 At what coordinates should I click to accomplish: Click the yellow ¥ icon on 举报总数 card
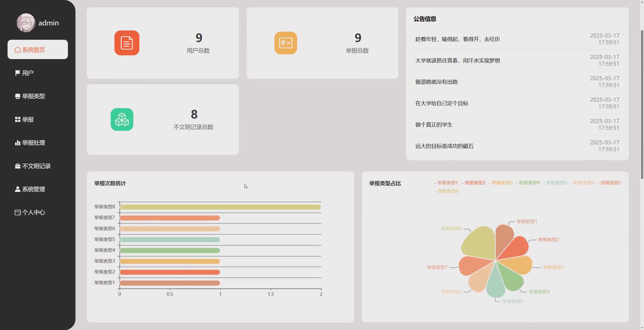pyautogui.click(x=285, y=43)
